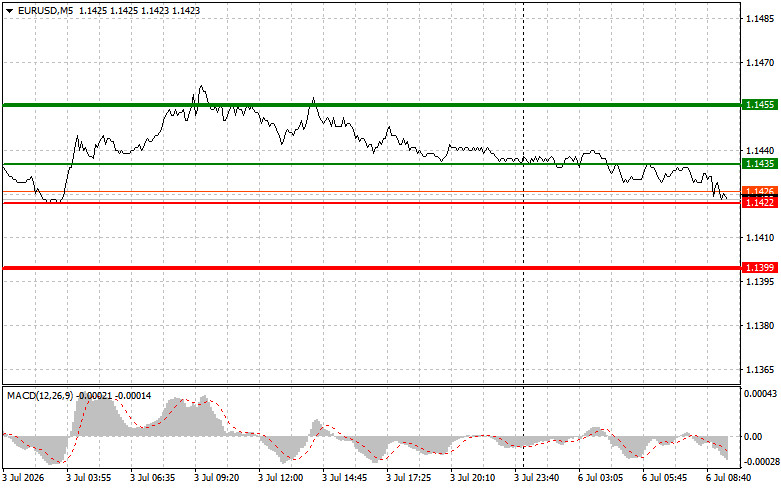This screenshot has height=489, width=781.
Task: Click the vertical dashed day separator line
Action: click(x=523, y=299)
